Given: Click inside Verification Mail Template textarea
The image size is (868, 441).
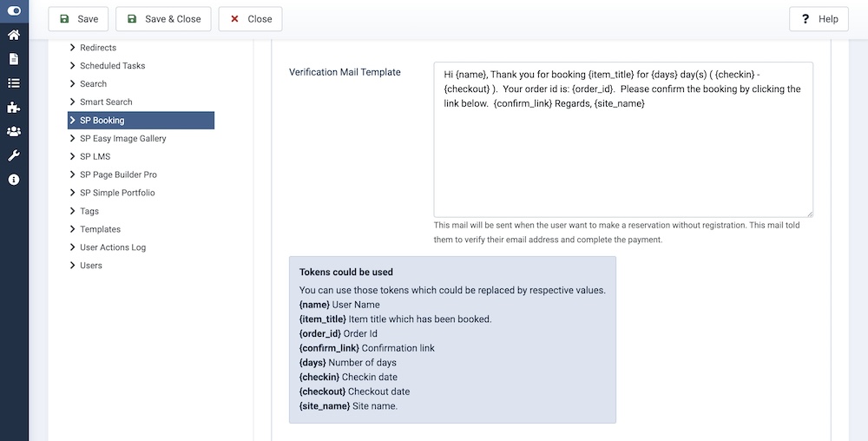Looking at the screenshot, I should [x=622, y=156].
